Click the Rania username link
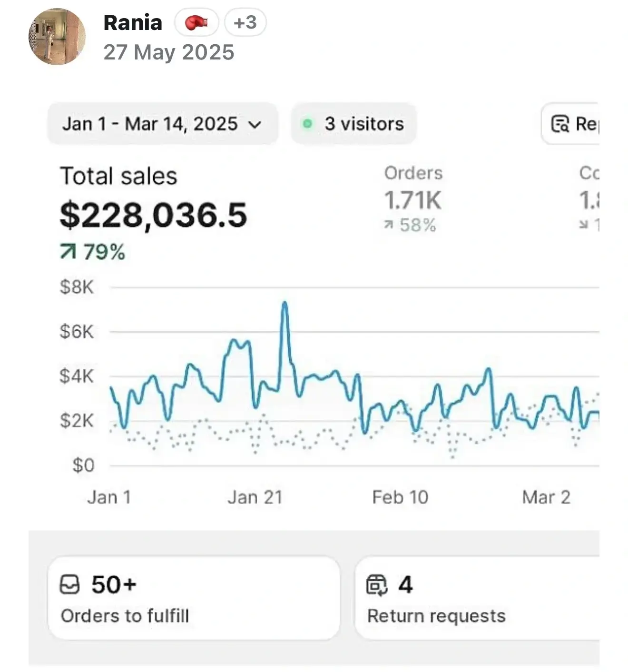The width and height of the screenshot is (628, 672). [133, 23]
